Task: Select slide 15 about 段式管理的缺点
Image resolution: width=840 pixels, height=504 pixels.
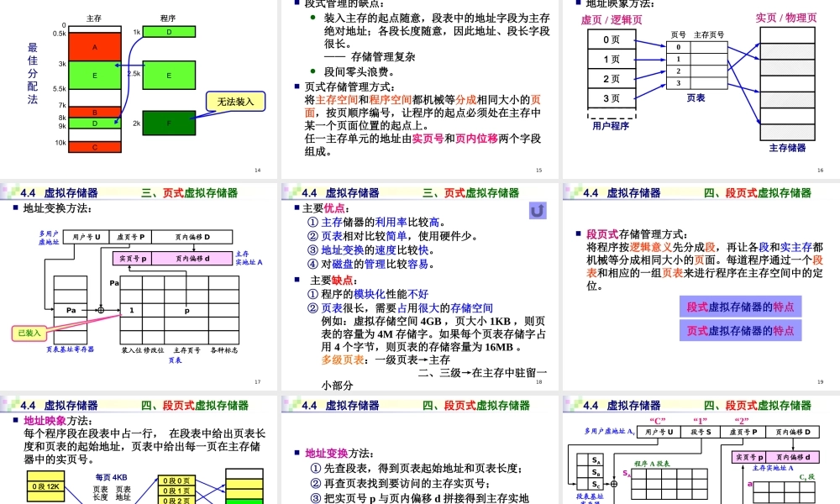Action: point(420,88)
